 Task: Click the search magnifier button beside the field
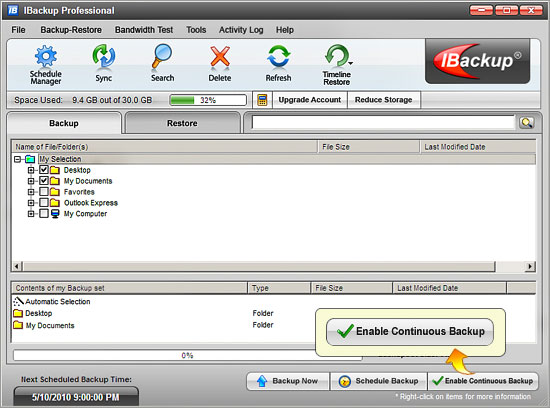526,122
